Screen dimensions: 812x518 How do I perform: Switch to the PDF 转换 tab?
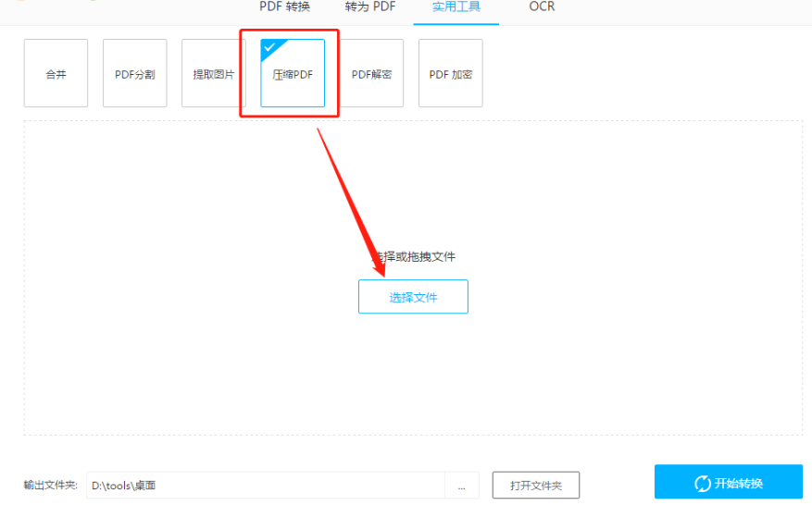284,6
